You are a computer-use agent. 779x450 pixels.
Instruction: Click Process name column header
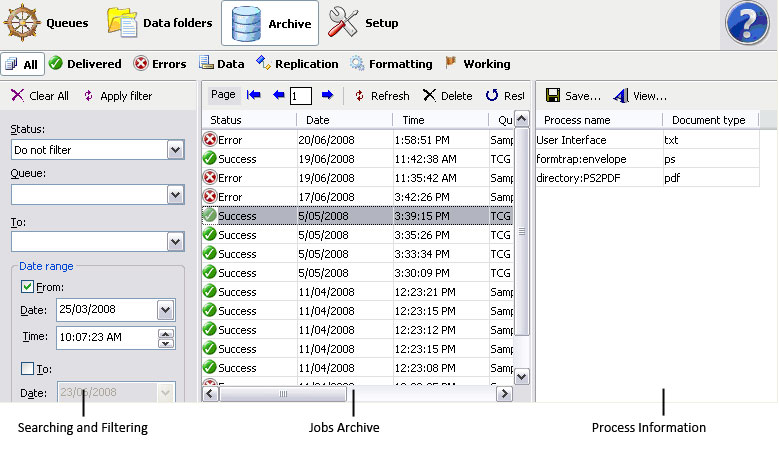[x=599, y=120]
